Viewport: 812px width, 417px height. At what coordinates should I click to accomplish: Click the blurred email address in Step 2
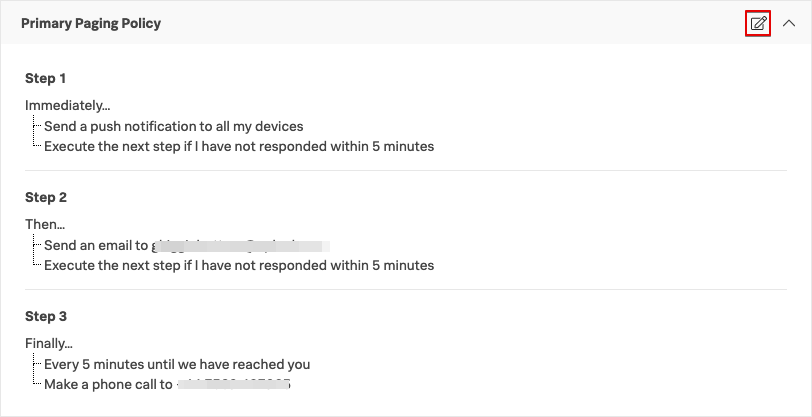240,245
